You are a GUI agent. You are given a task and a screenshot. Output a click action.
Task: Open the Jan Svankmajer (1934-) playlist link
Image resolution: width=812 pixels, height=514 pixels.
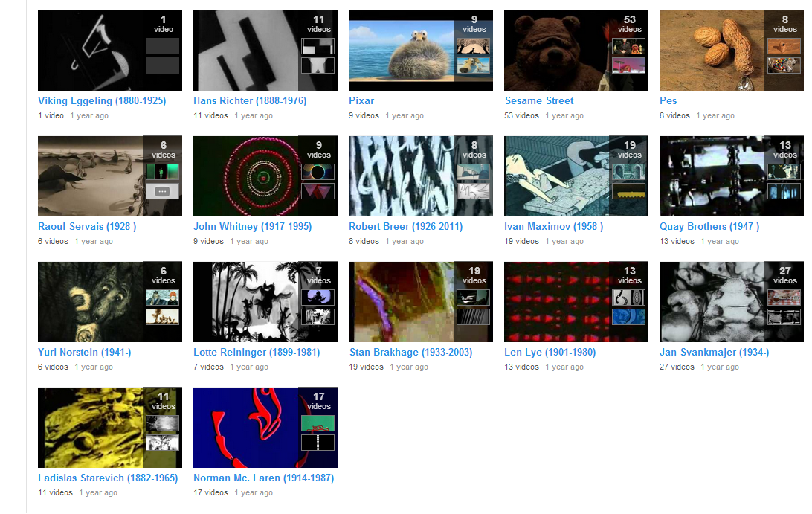click(x=714, y=353)
